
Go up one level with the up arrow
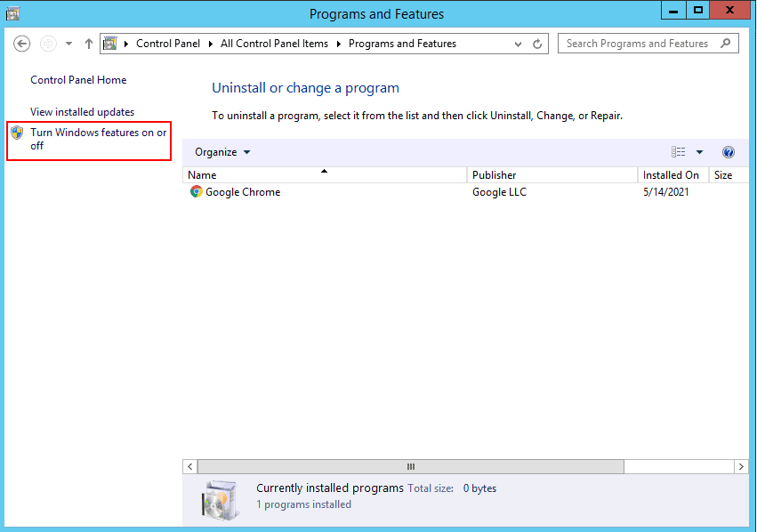click(x=88, y=44)
